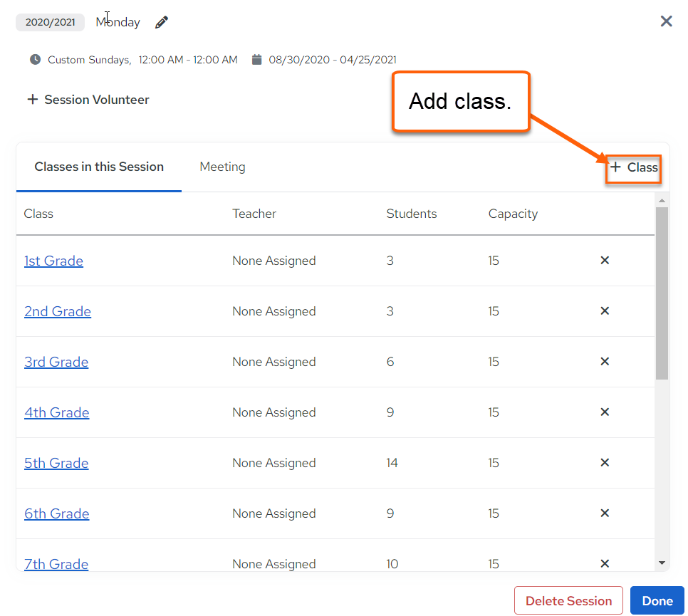Add a class with the plus Class button
The height and width of the screenshot is (616, 688).
pos(634,167)
